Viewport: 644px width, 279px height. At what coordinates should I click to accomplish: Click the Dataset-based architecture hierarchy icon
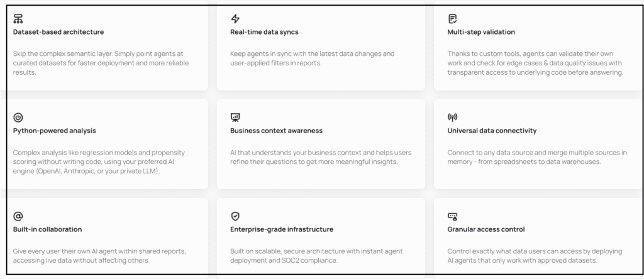click(x=18, y=18)
